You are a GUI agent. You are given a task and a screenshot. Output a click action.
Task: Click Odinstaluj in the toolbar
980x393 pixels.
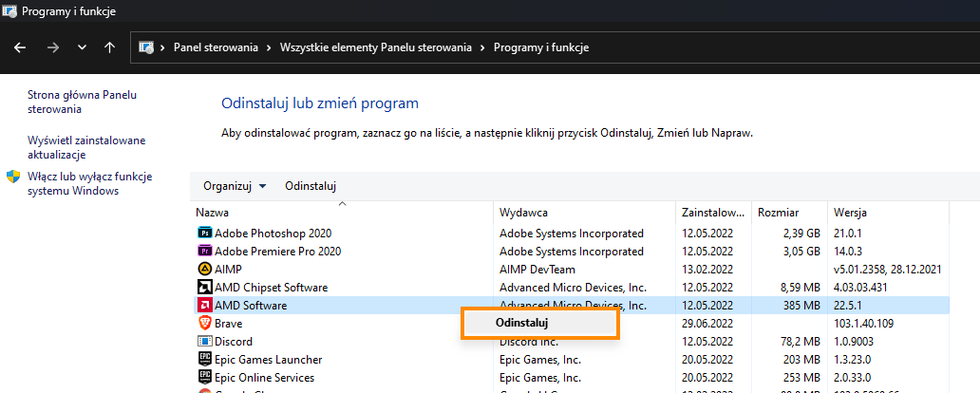pyautogui.click(x=311, y=185)
